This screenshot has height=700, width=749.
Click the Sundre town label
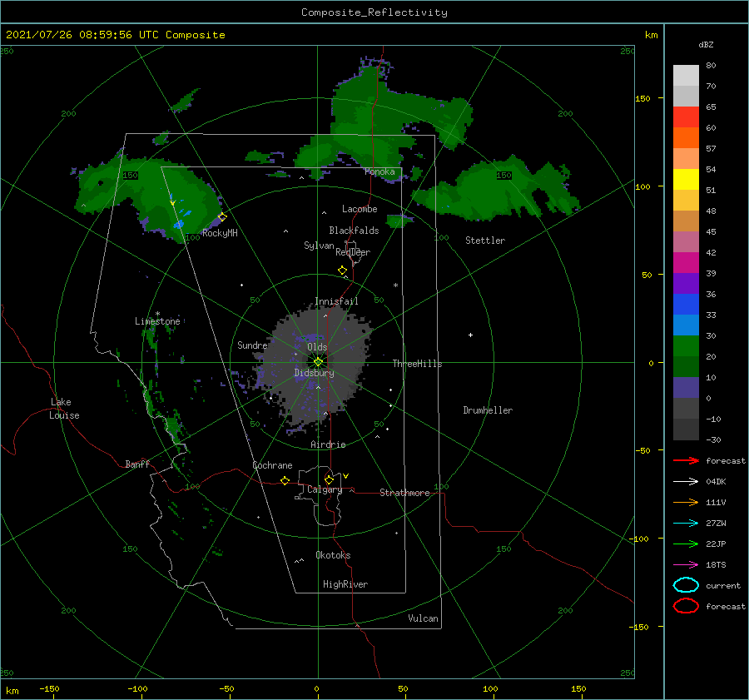pos(252,345)
